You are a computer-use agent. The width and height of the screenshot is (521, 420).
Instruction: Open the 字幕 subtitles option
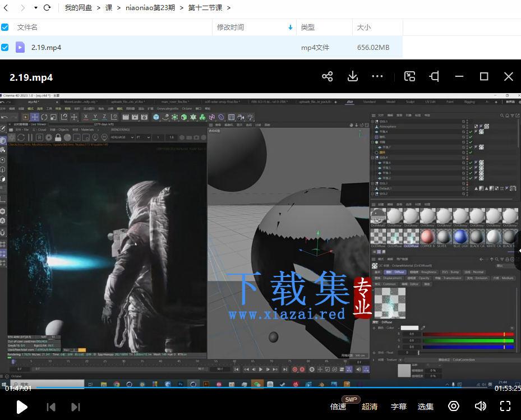click(x=399, y=407)
